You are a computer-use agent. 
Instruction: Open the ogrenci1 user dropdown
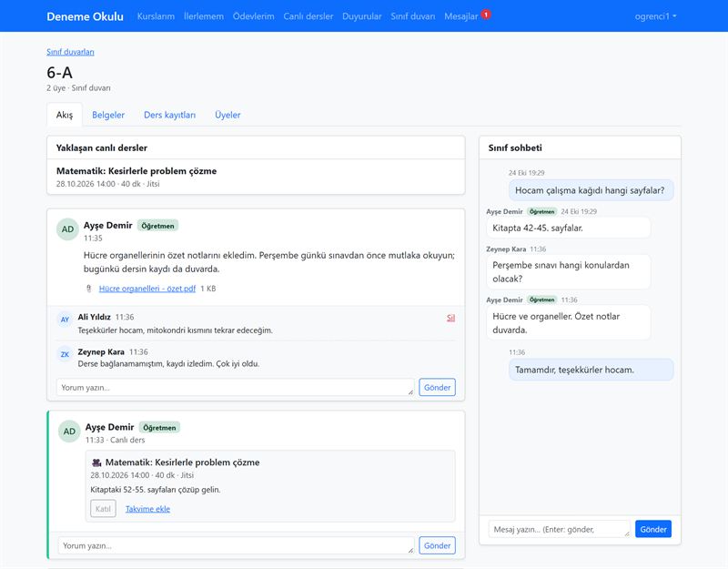tap(655, 16)
